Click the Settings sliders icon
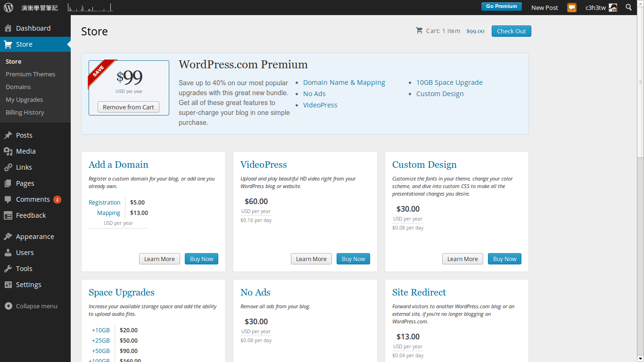 pos(8,285)
